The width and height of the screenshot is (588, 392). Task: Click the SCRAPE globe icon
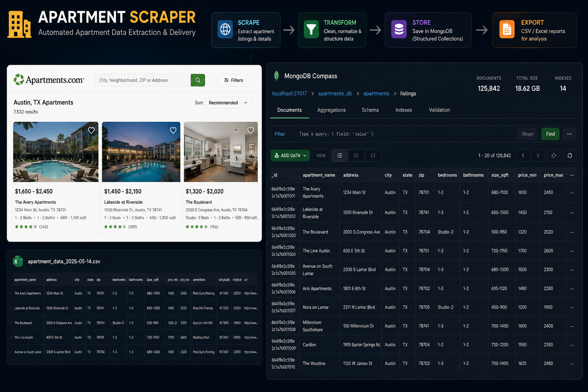(225, 29)
